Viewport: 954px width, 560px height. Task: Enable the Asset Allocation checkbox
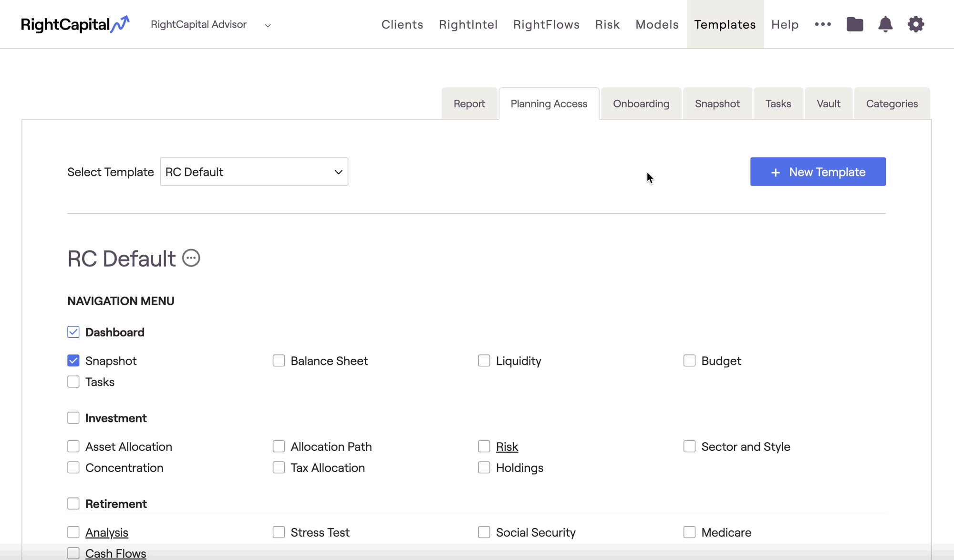coord(73,446)
